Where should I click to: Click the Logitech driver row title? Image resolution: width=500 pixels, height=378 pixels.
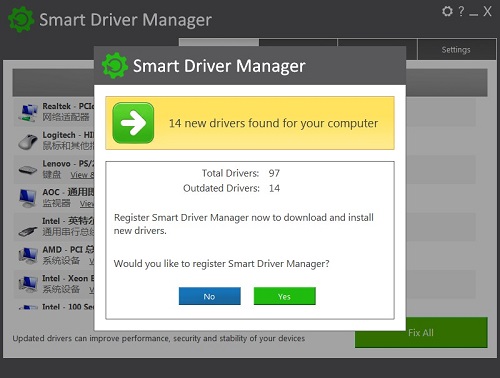(68, 135)
